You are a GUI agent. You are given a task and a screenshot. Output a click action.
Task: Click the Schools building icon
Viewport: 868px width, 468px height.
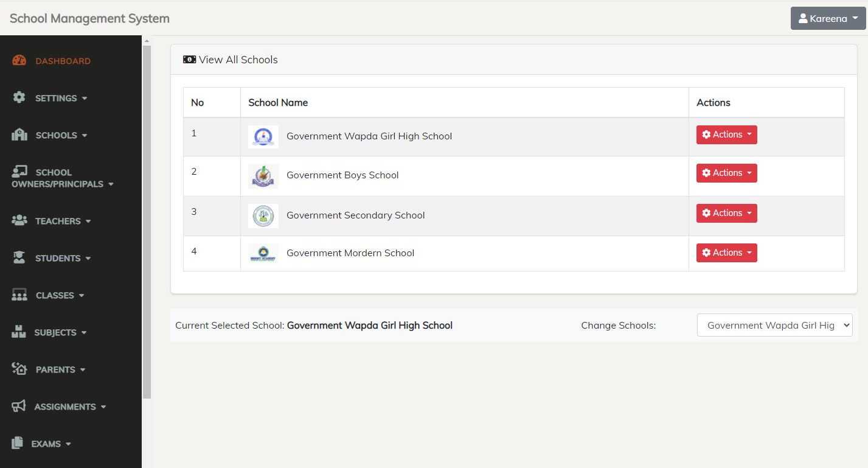pyautogui.click(x=19, y=135)
